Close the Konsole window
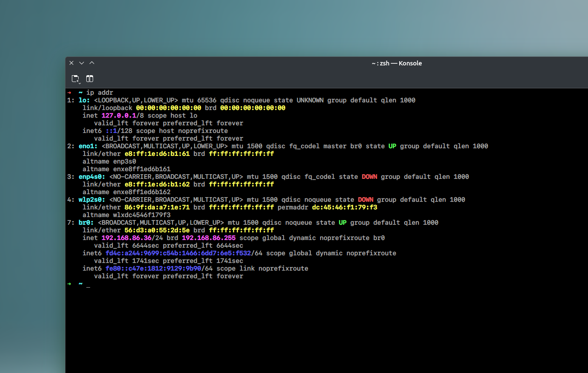This screenshot has height=373, width=588. [x=71, y=63]
